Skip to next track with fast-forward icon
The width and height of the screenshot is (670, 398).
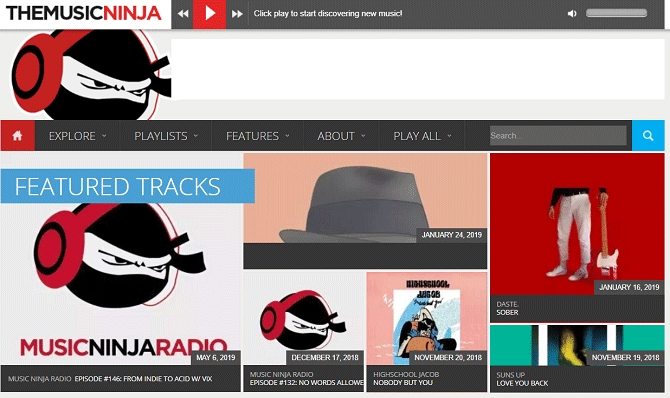tap(237, 14)
